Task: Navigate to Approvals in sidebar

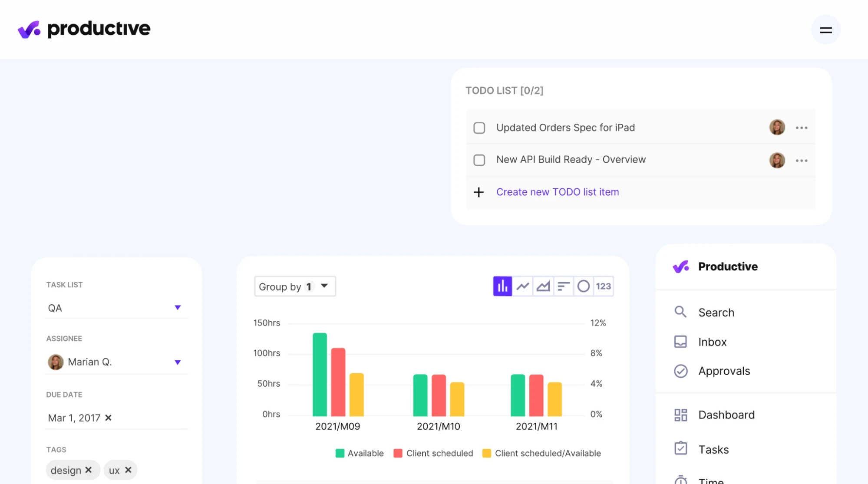Action: pos(724,371)
